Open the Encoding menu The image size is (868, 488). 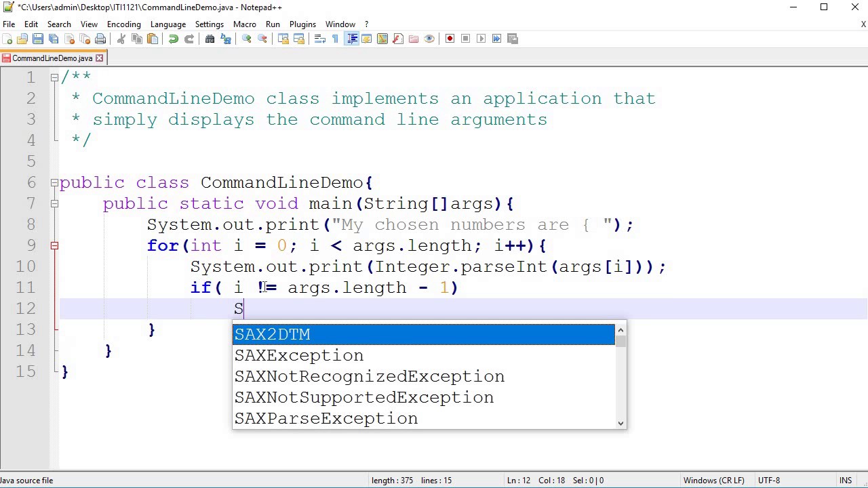[124, 24]
